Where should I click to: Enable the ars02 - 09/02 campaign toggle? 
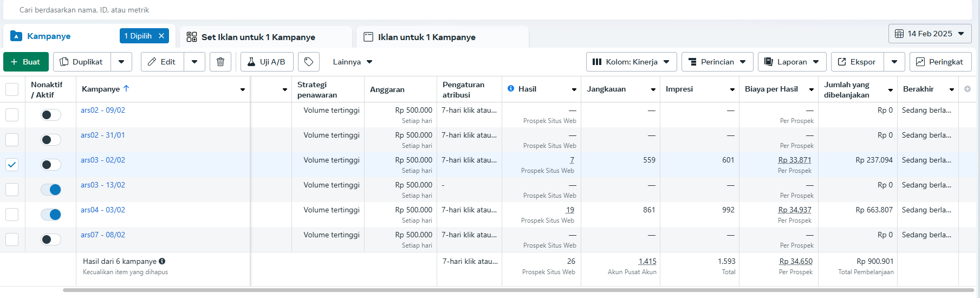51,115
